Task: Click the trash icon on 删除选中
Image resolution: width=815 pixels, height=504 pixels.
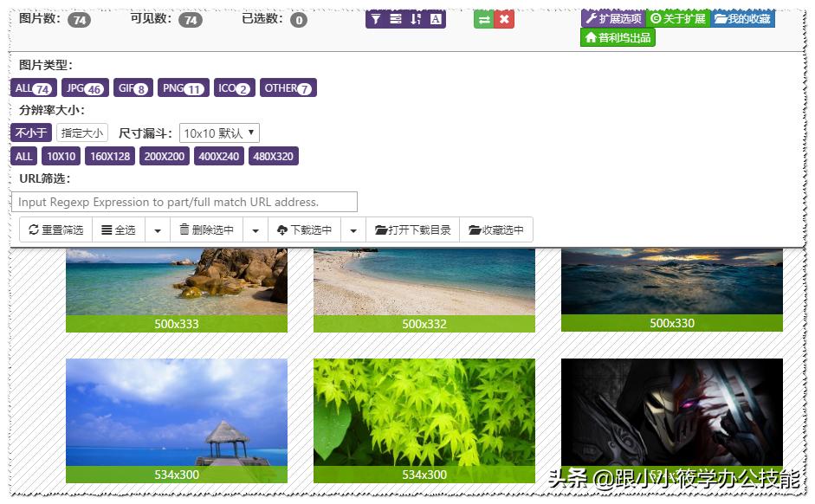Action: coord(183,229)
